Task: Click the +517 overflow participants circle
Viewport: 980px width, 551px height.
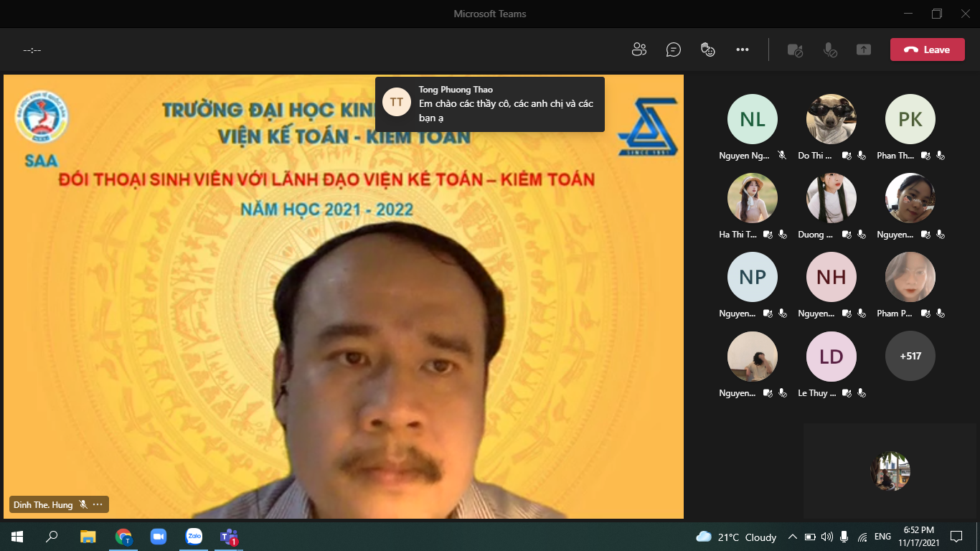Action: (910, 356)
